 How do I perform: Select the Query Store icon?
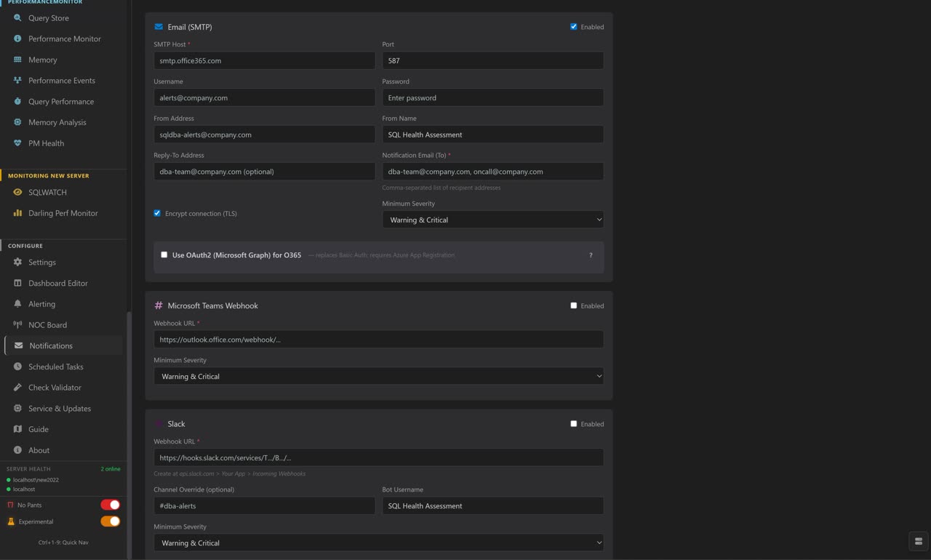tap(17, 18)
